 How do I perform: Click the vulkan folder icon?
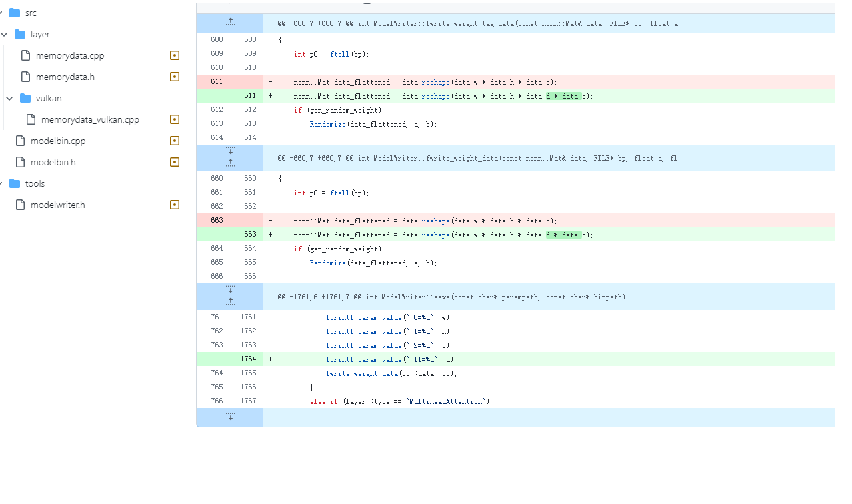pyautogui.click(x=25, y=98)
